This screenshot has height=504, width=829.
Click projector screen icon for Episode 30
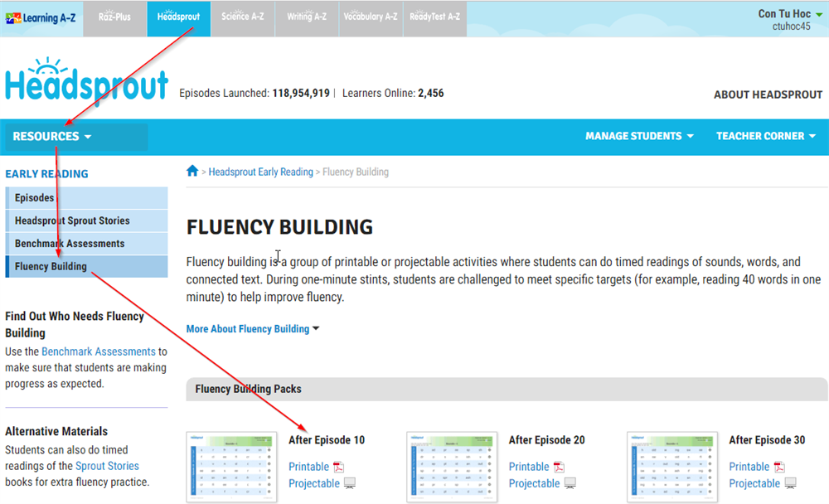click(x=790, y=483)
